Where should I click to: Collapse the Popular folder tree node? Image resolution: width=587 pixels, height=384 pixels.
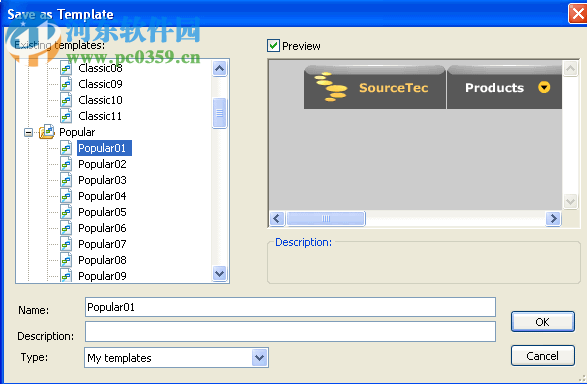tap(28, 132)
